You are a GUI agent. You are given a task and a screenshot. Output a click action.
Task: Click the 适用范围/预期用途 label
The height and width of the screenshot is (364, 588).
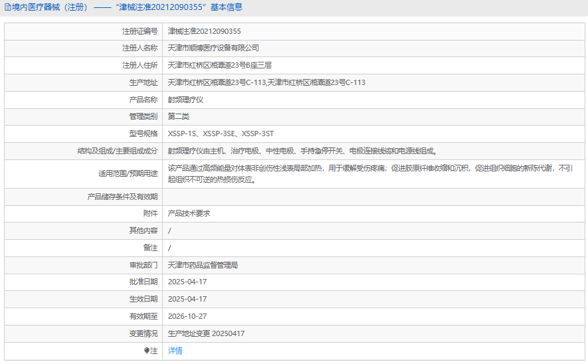click(x=128, y=174)
